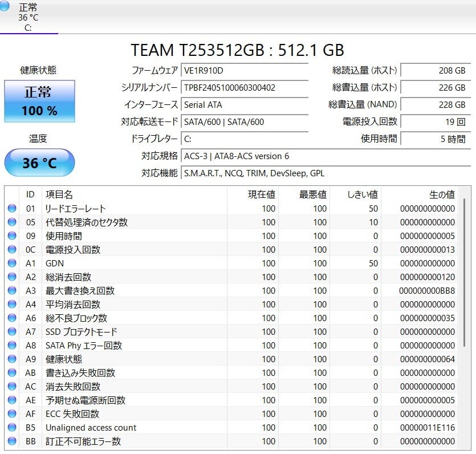Viewport: 476px width, 454px height.
Task: Click status orb next to GDN attribute
Action: point(11,264)
